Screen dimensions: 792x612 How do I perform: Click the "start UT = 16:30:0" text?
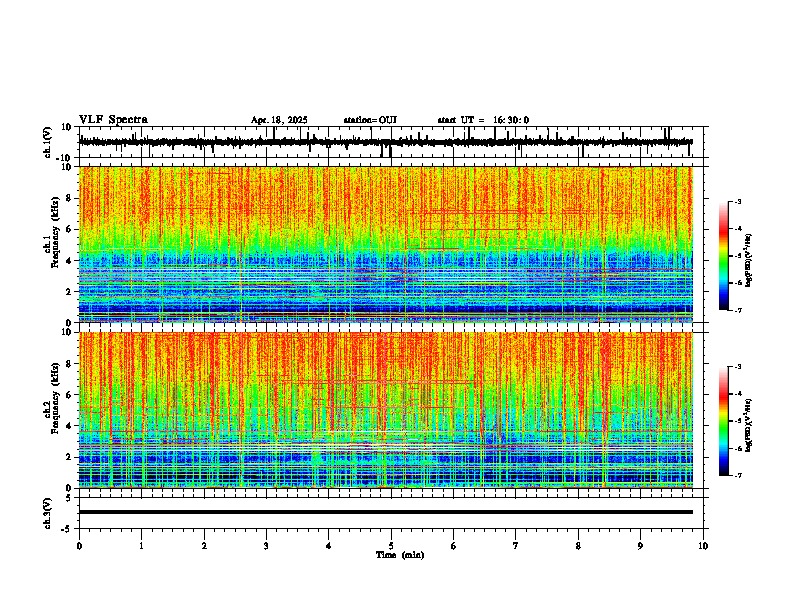tap(483, 120)
